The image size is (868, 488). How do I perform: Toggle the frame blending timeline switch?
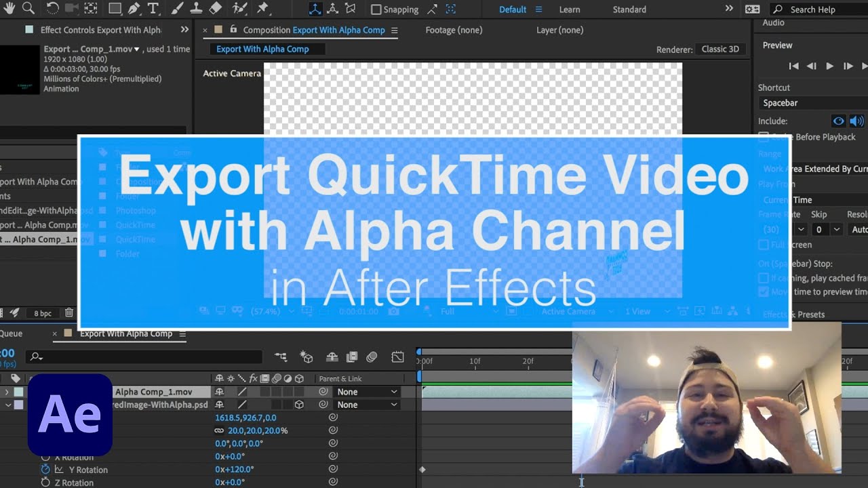click(352, 357)
